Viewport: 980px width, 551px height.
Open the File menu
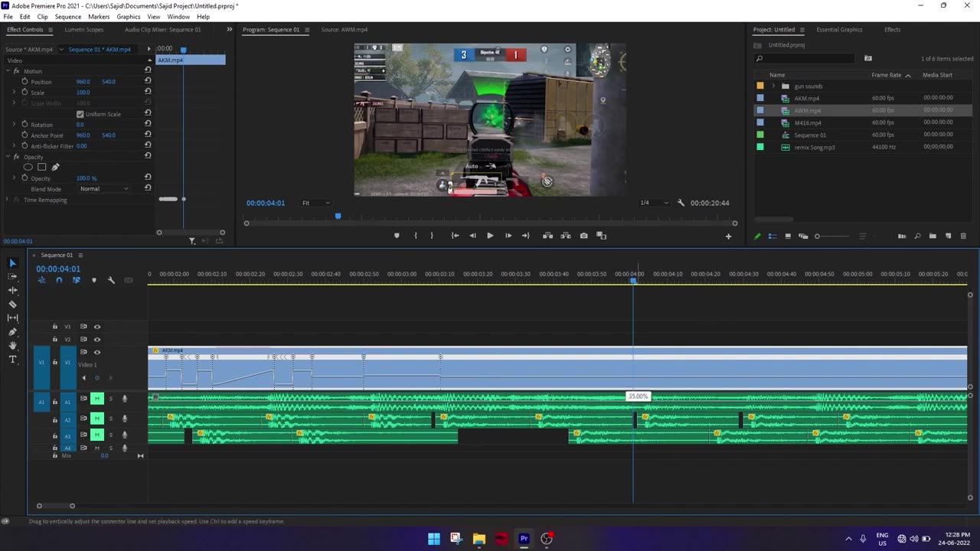coord(8,16)
